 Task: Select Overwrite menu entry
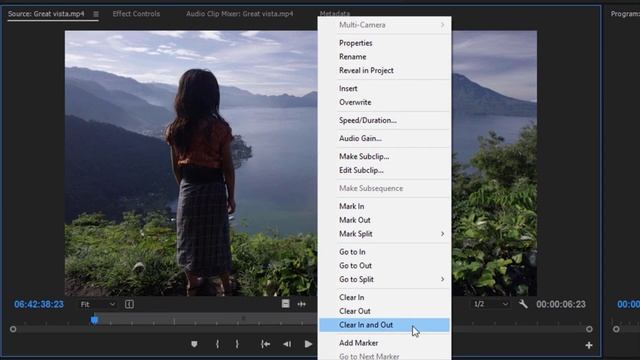pyautogui.click(x=384, y=102)
